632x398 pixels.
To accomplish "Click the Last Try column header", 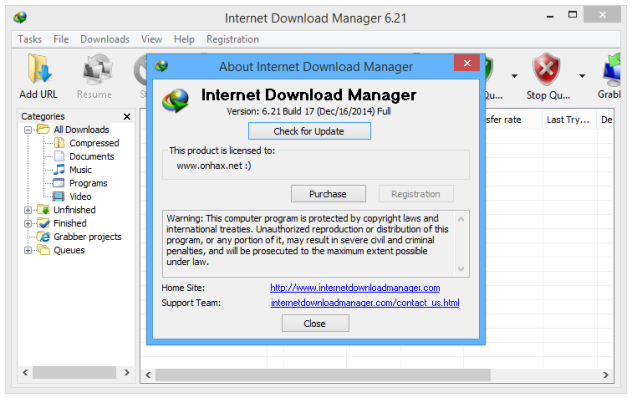I will (x=569, y=119).
